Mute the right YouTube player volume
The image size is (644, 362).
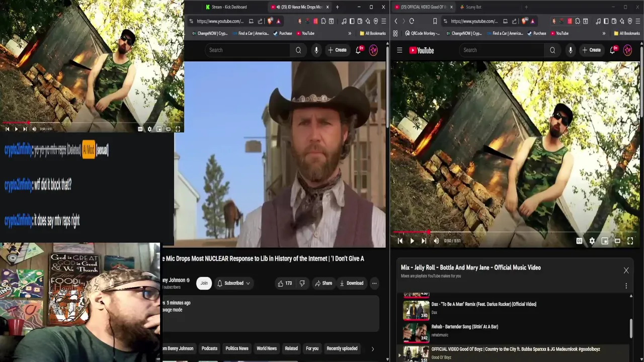point(436,241)
